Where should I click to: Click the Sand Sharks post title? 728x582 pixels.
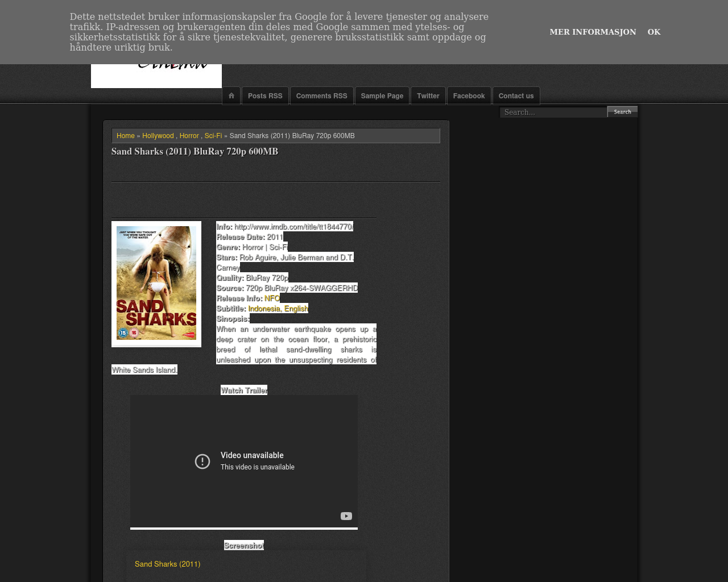pyautogui.click(x=195, y=151)
